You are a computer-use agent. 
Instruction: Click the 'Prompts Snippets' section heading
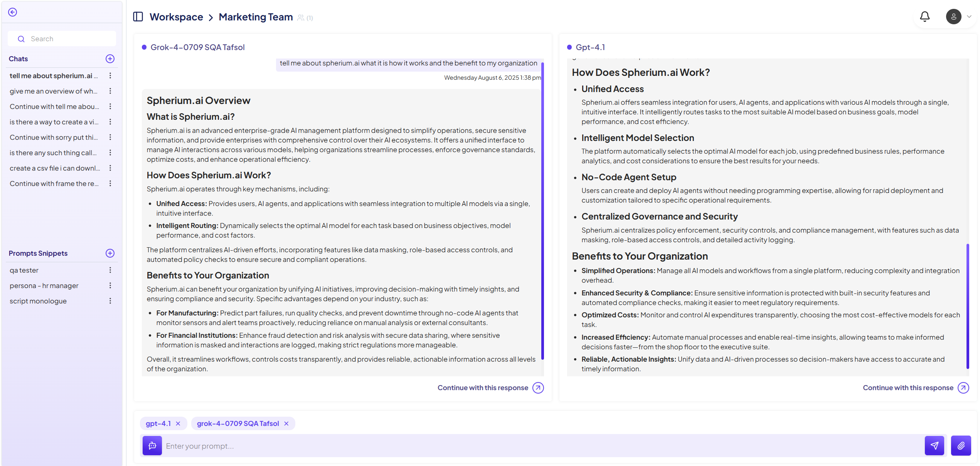click(x=38, y=253)
